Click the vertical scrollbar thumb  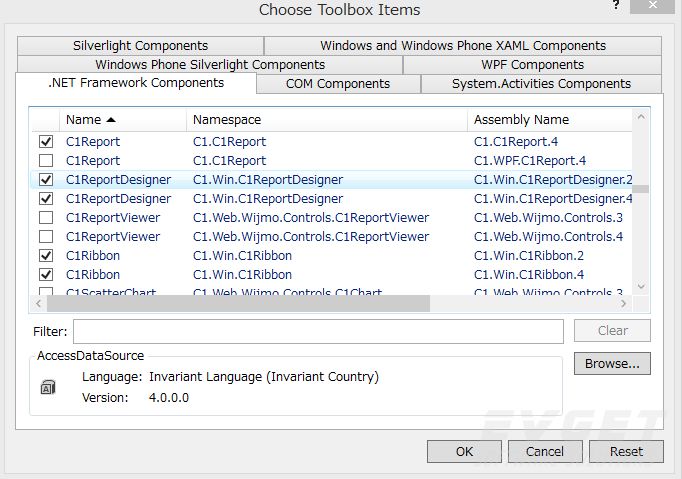point(641,189)
